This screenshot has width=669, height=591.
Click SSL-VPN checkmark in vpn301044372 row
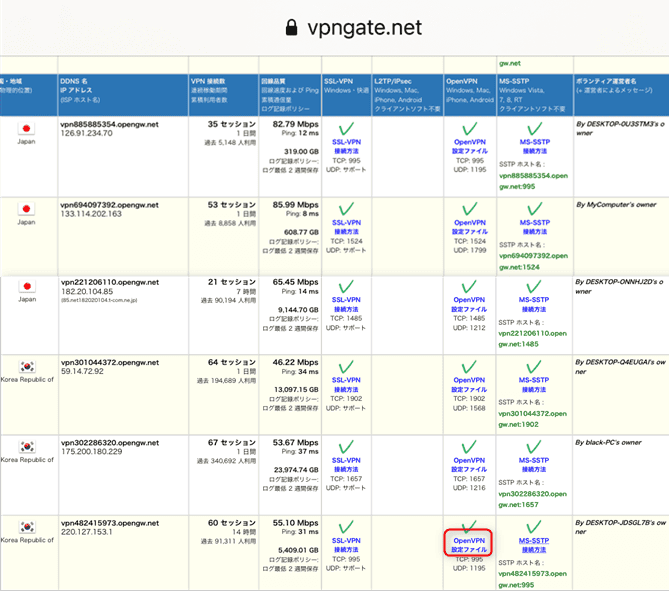[x=346, y=367]
